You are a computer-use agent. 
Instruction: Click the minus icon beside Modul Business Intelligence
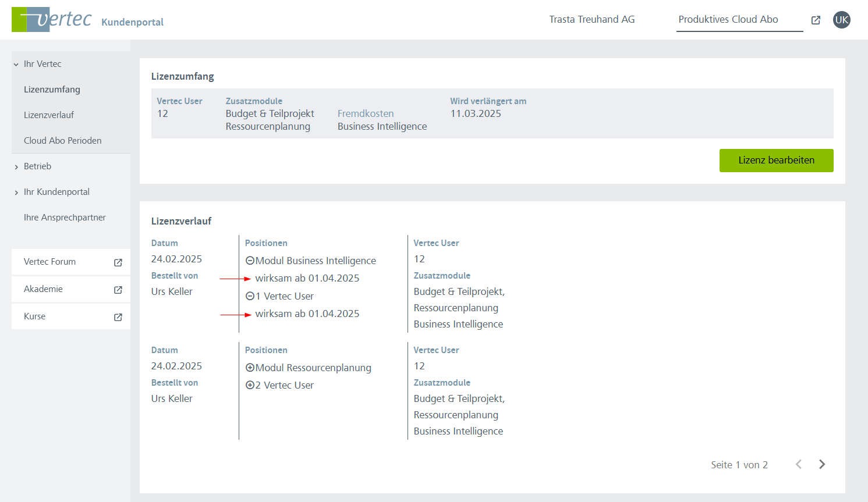coord(250,261)
